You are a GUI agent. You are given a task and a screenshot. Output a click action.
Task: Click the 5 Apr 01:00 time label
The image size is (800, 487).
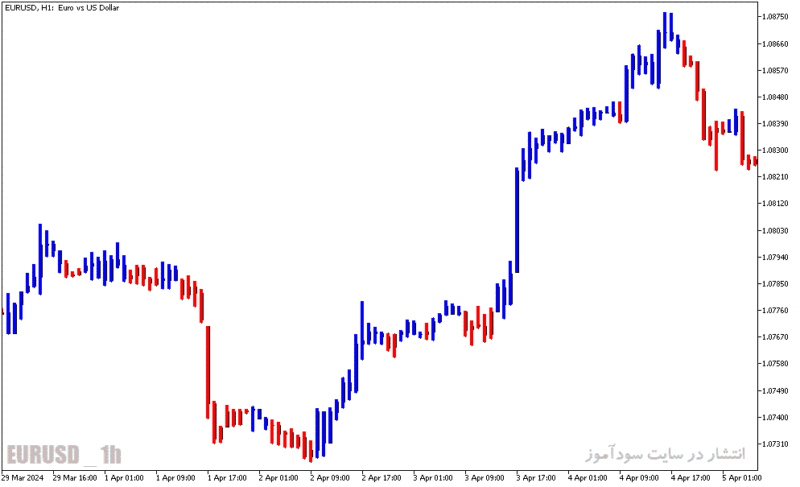point(742,478)
